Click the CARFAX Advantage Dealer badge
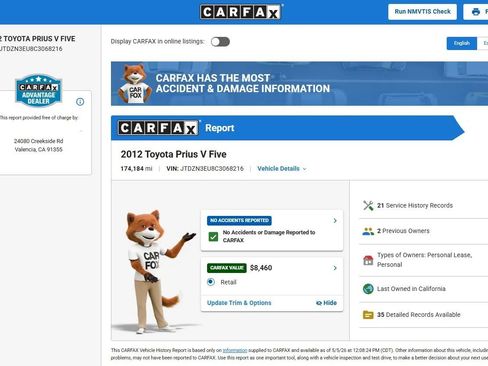Viewport: 488px width, 366px height. (39, 91)
